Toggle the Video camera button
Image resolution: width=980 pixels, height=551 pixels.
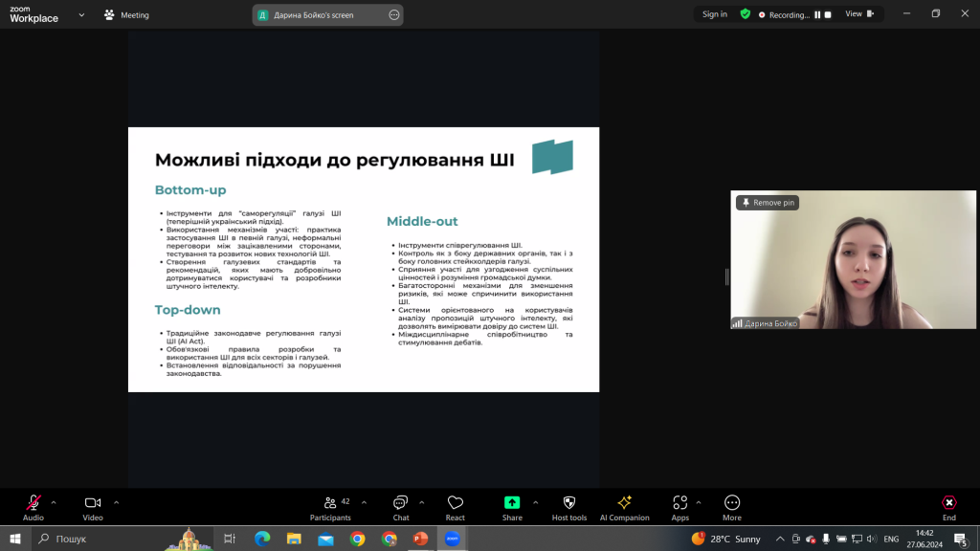pos(93,507)
